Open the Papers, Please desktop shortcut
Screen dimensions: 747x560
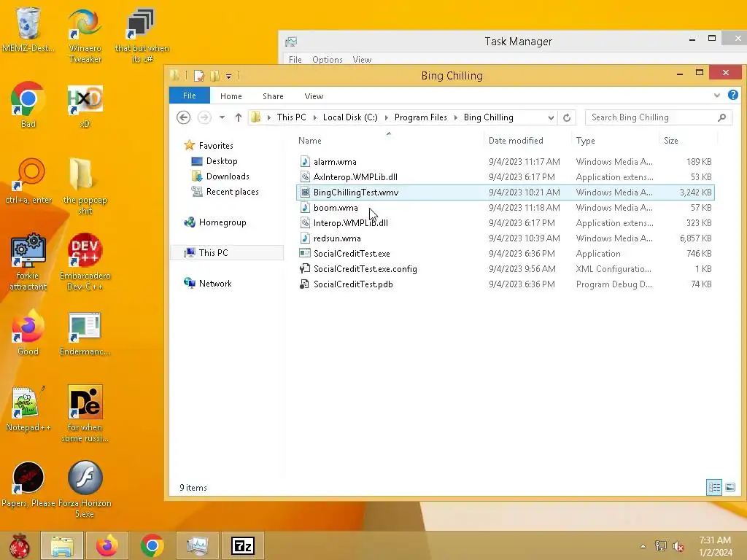coord(28,484)
